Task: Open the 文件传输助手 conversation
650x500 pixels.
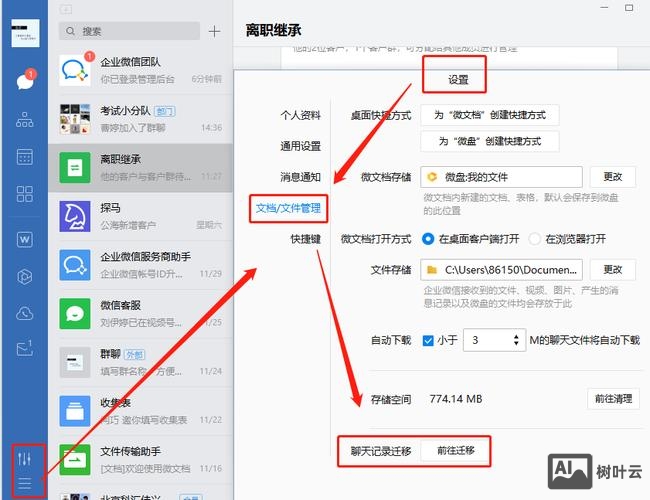Action: coord(141,460)
